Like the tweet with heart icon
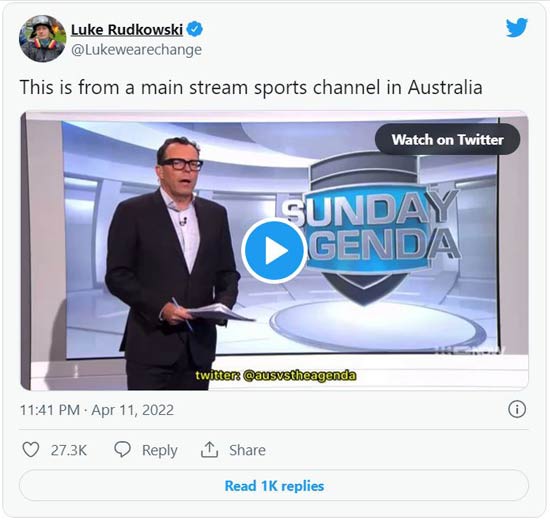Image resolution: width=550 pixels, height=520 pixels. click(31, 449)
